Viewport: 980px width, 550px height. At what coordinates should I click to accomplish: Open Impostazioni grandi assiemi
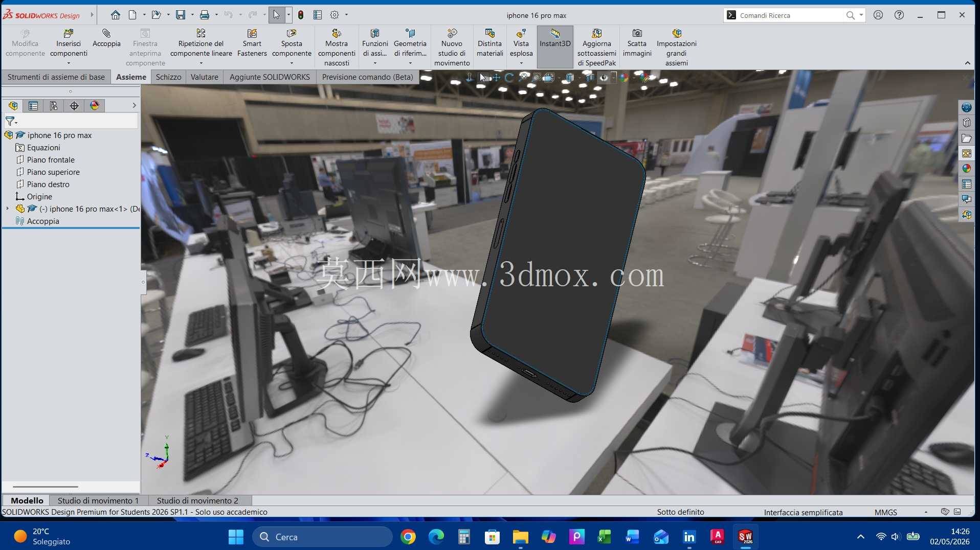pos(677,48)
